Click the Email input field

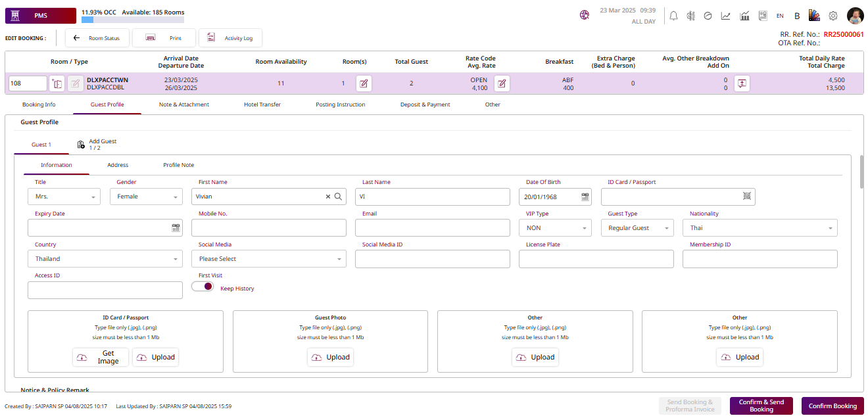coord(432,228)
